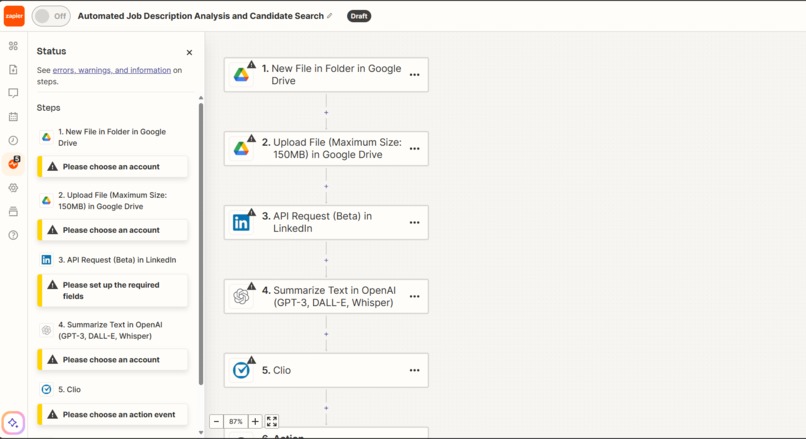Open canvas step 3 API Request (Beta) in LinkedIn
The image size is (806, 439).
coord(326,223)
